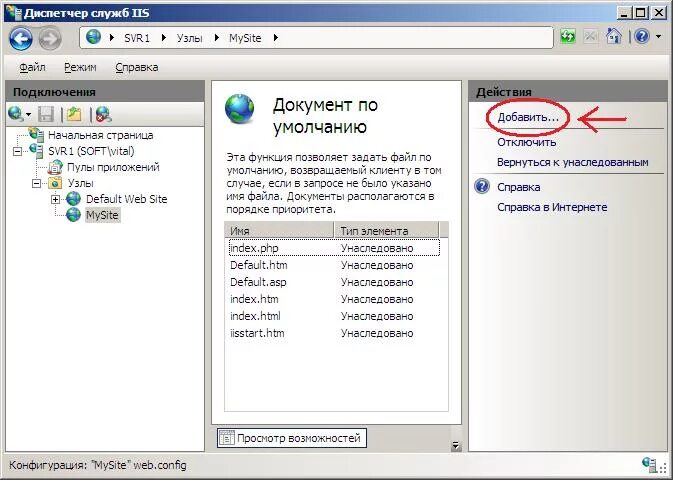Image resolution: width=673 pixels, height=480 pixels.
Task: Expand breadcrumb arrow after MySite
Action: click(276, 38)
